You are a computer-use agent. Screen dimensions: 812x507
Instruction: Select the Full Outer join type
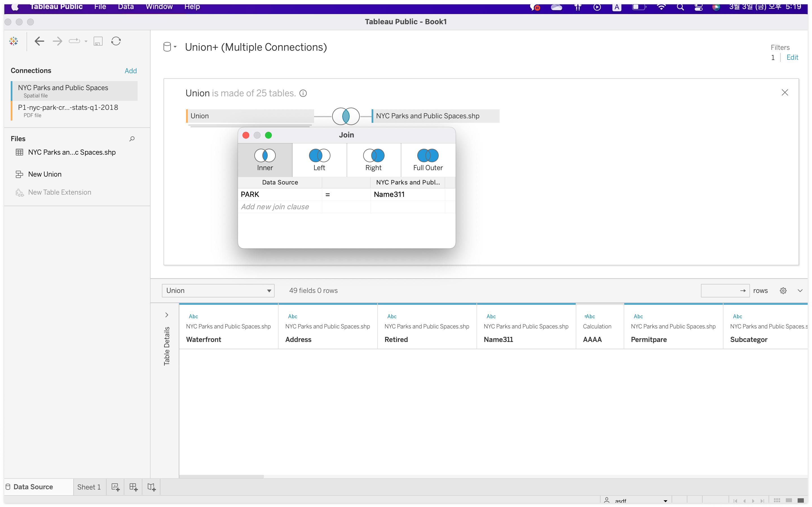pos(428,160)
